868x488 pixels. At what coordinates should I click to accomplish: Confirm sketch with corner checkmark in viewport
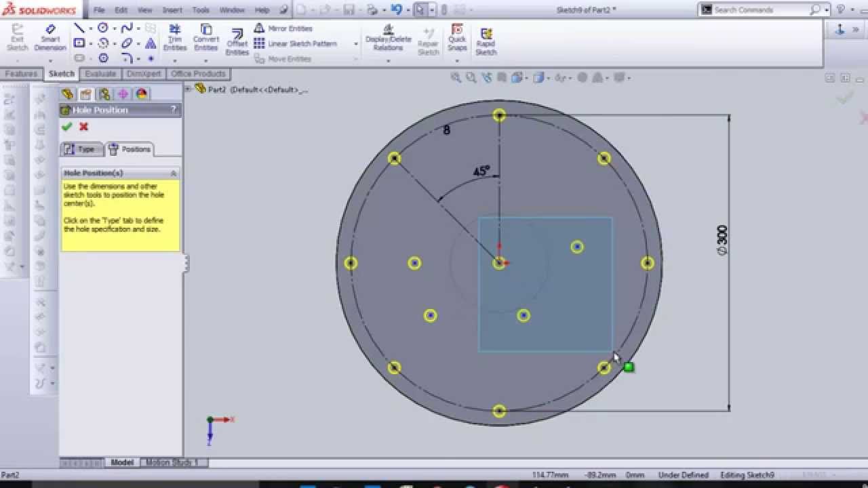844,98
